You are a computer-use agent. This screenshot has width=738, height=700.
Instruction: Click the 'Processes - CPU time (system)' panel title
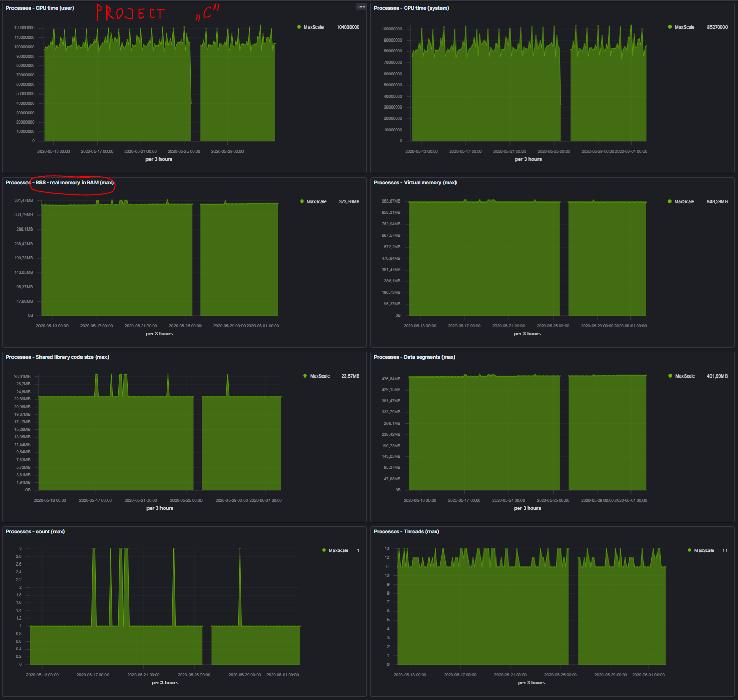point(411,8)
